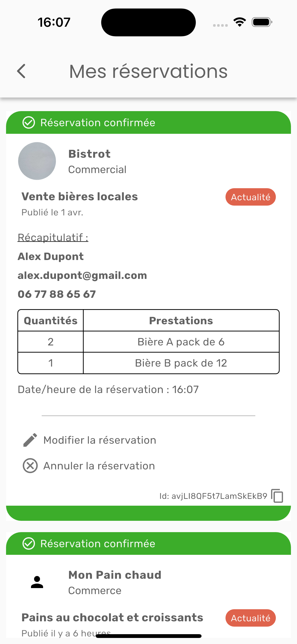This screenshot has width=297, height=644.
Task: Select the Bière A pack de 6 row
Action: [x=181, y=342]
